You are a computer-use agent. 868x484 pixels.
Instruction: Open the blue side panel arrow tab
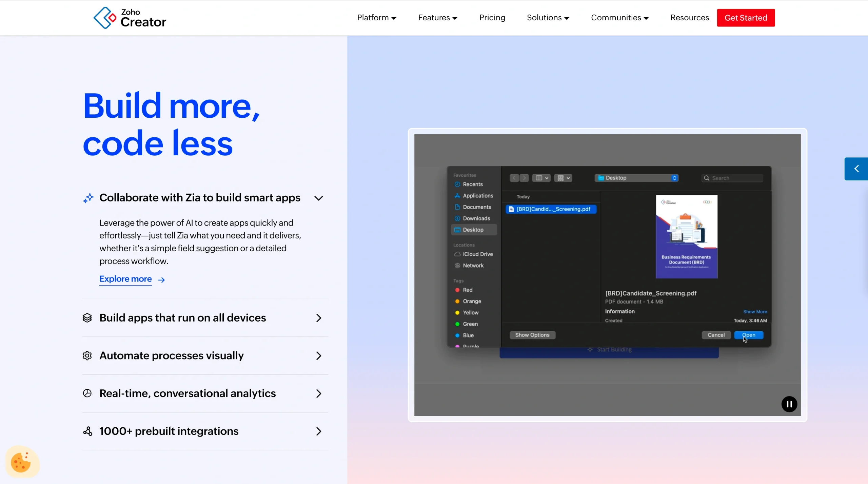(x=856, y=169)
